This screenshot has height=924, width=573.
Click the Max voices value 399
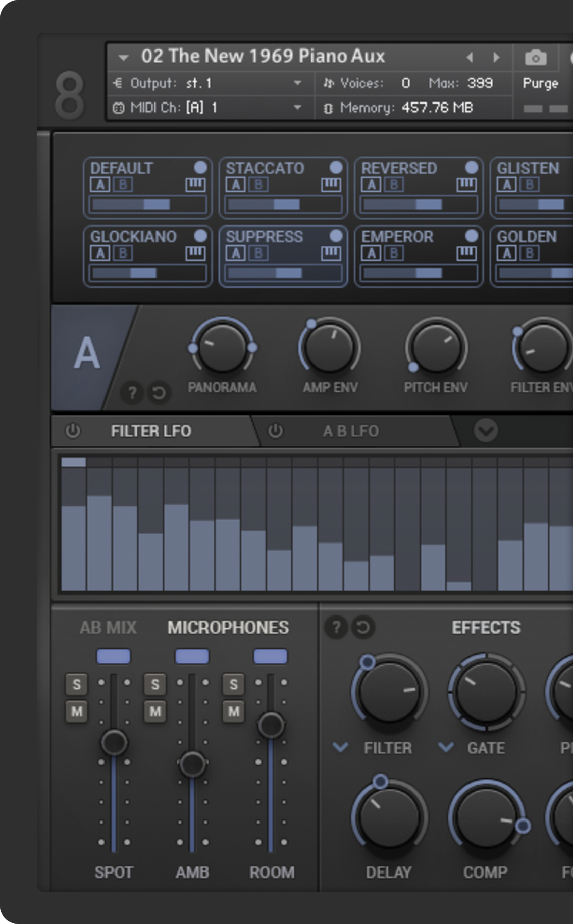point(480,83)
